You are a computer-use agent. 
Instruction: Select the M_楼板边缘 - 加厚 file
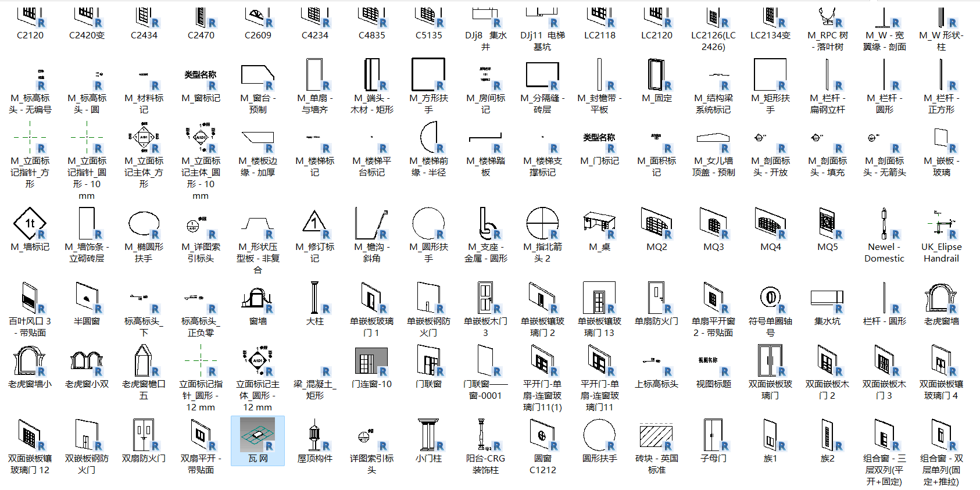tap(257, 149)
